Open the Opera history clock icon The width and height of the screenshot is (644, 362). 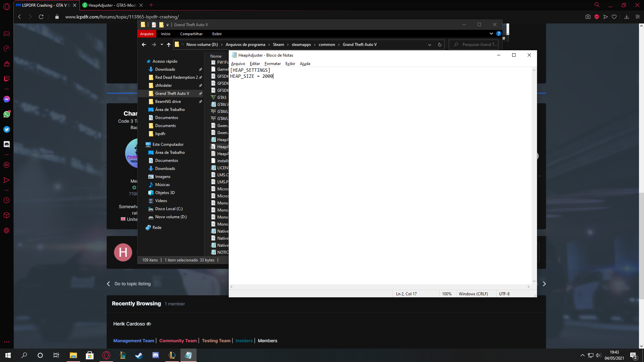(7, 200)
